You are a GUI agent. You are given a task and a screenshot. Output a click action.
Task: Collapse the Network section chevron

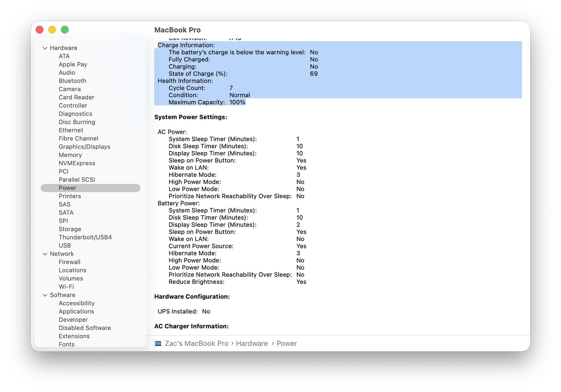45,254
